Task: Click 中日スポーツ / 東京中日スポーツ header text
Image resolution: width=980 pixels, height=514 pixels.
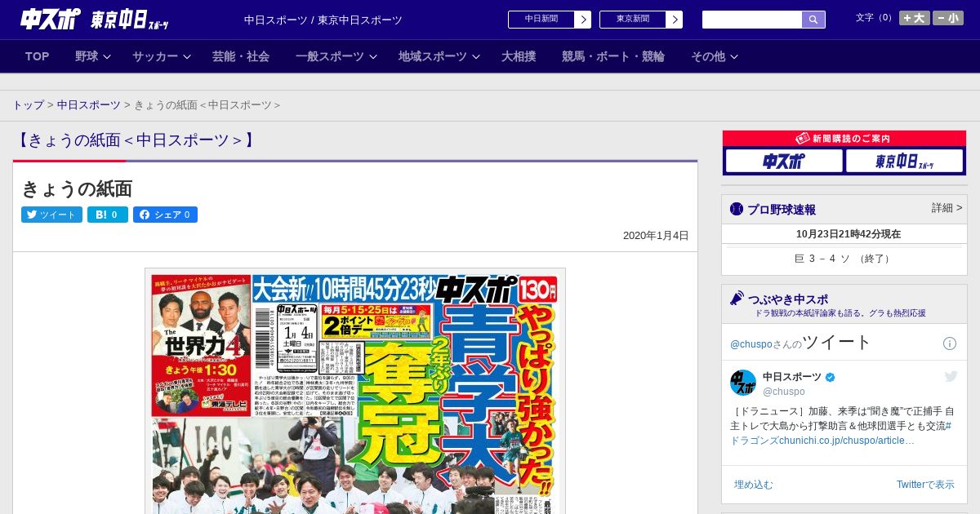Action: [323, 20]
